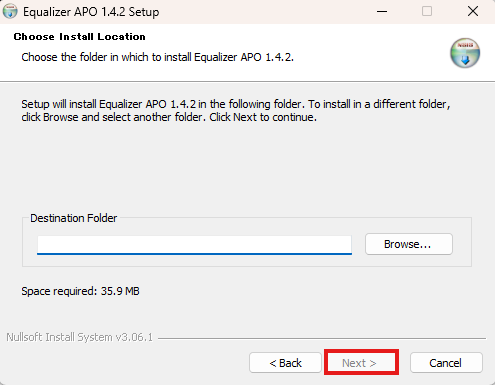Viewport: 495px width, 385px height.
Task: Click the installer globe logo in header
Action: pyautogui.click(x=465, y=53)
